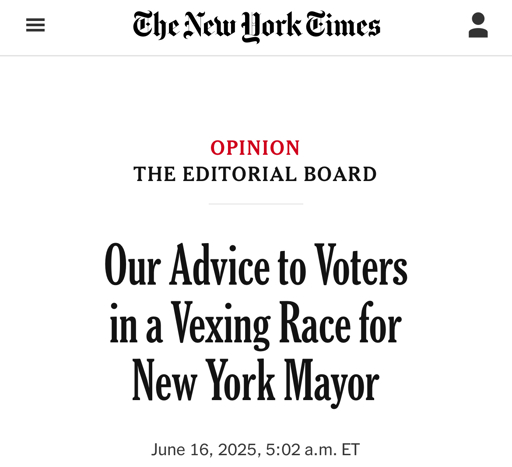Viewport: 512px width, 467px height.
Task: Open the red OPINION section link
Action: coord(255,148)
